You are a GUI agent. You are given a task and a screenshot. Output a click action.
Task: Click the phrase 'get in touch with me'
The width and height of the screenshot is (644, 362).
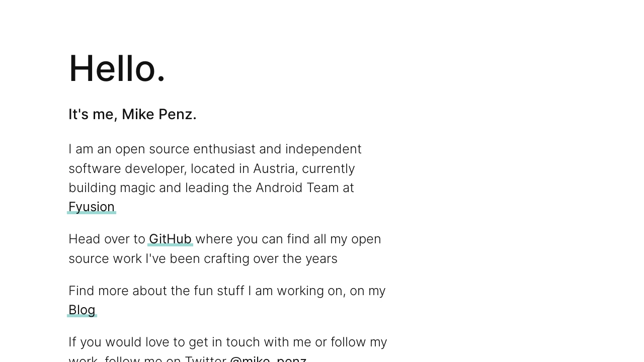tap(250, 342)
